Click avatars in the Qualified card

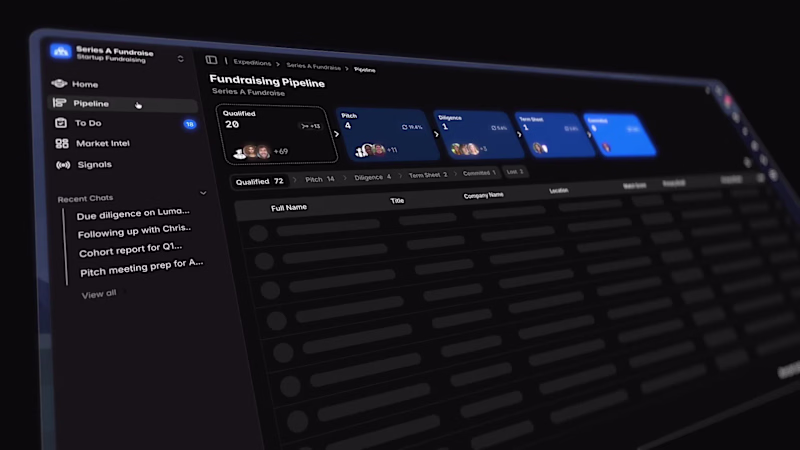[252, 152]
